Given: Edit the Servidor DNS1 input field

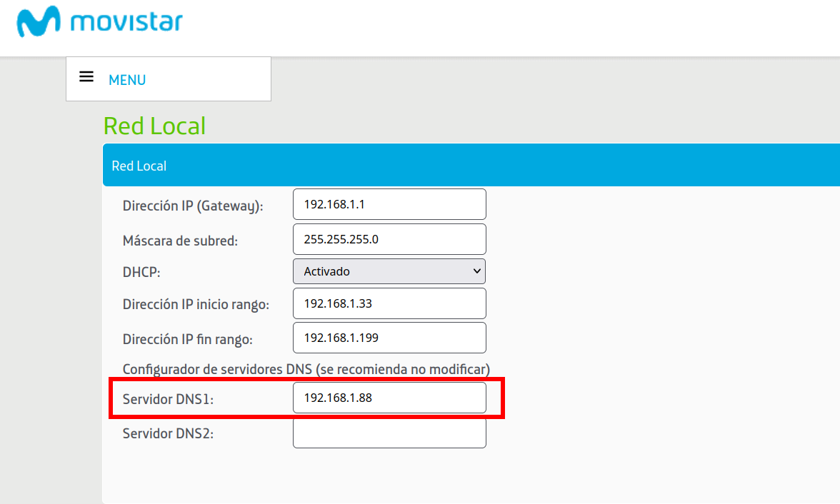Looking at the screenshot, I should tap(389, 398).
